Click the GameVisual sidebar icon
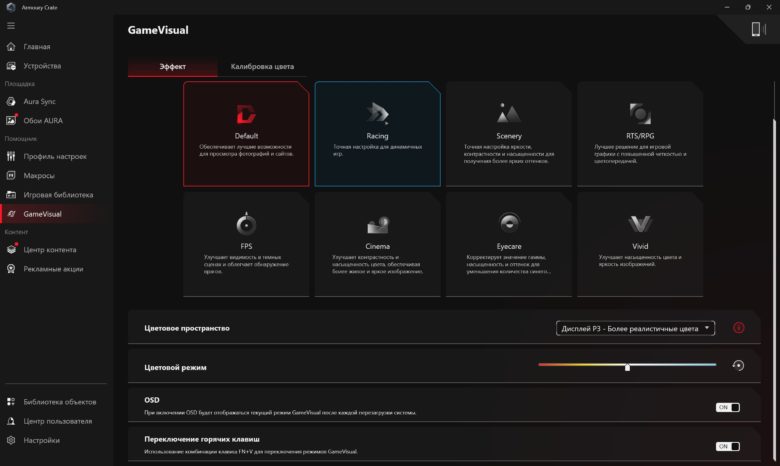This screenshot has width=780, height=466. coord(11,214)
